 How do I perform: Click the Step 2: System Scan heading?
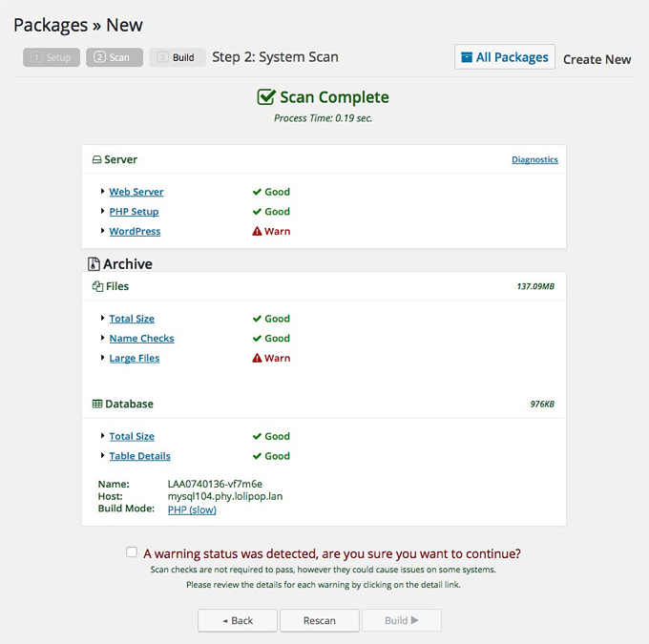click(275, 57)
